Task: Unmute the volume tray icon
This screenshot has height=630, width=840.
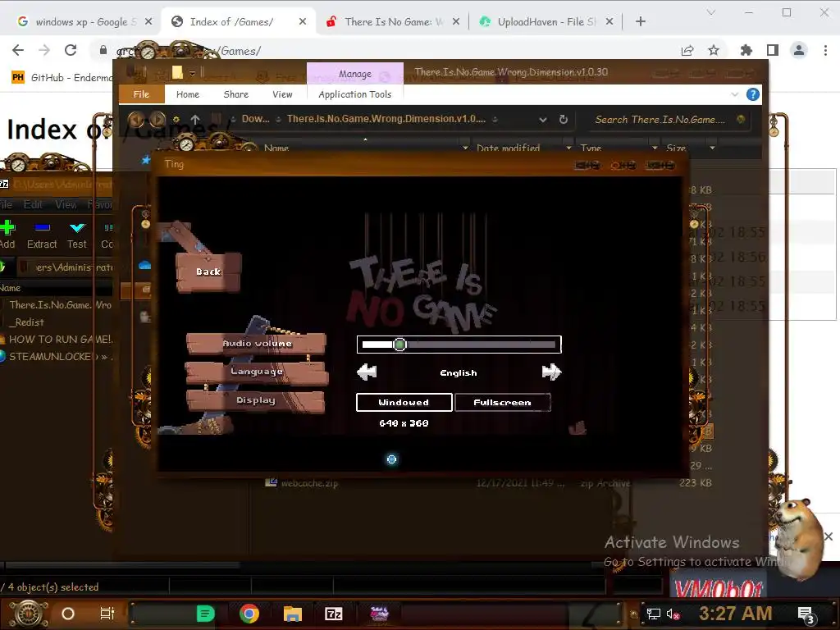Action: pos(673,614)
